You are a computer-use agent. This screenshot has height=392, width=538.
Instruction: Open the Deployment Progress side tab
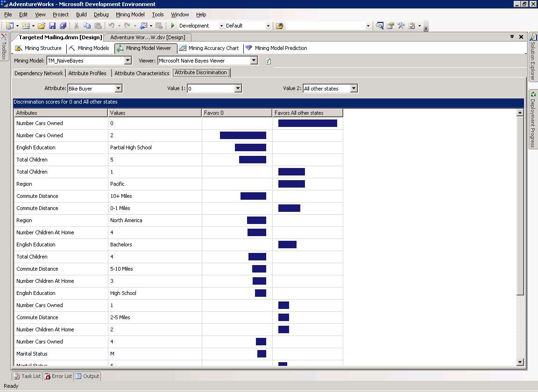[x=533, y=119]
